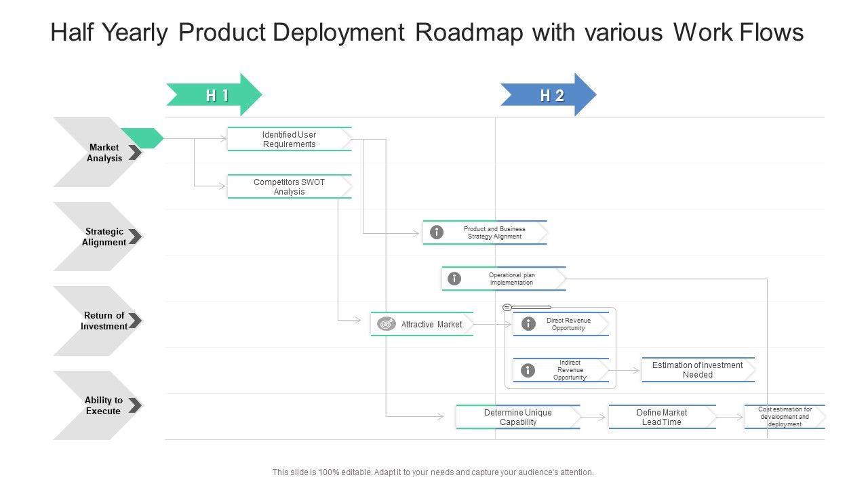Expand the arrow on Return of Investment label
This screenshot has width=868, height=488.
click(136, 321)
